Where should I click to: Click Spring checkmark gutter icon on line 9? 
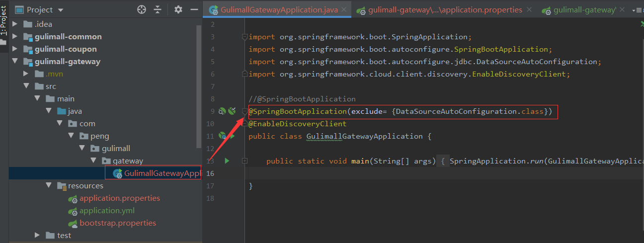point(232,111)
